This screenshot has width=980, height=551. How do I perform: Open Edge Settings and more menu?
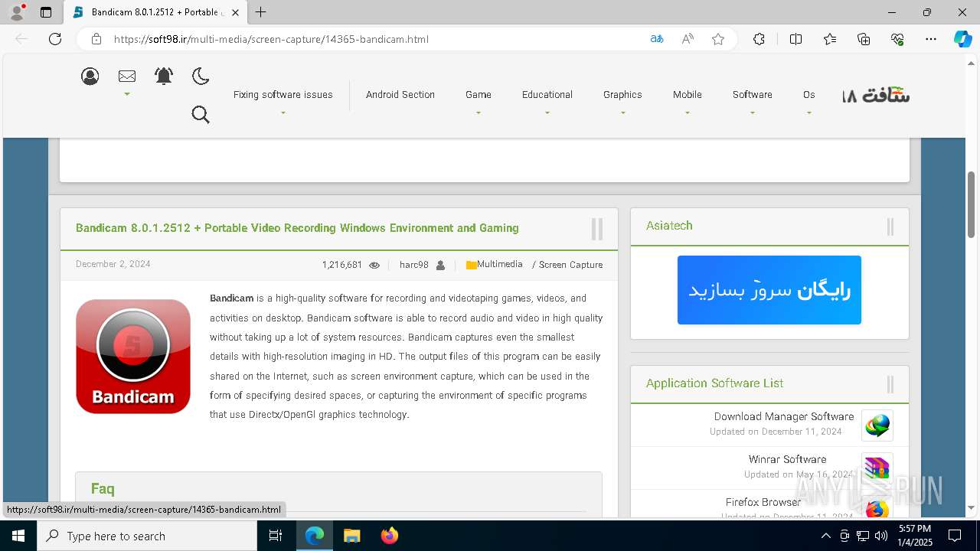tap(931, 39)
